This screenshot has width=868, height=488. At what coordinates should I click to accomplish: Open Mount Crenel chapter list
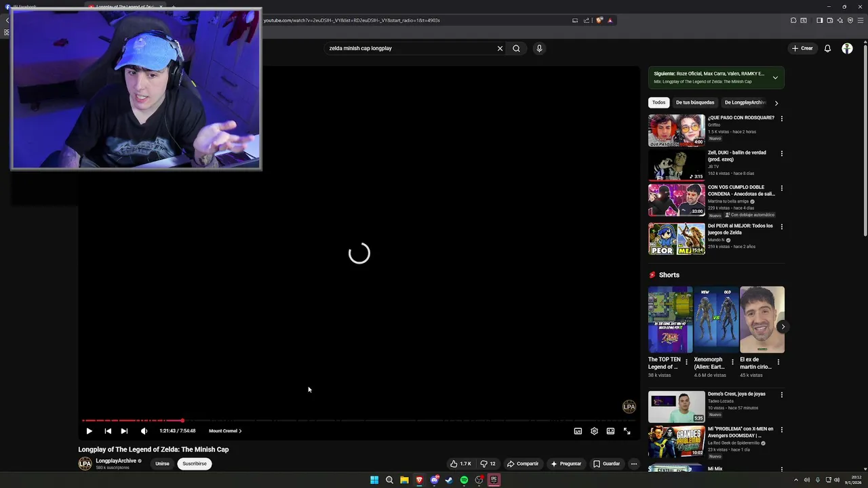point(225,431)
